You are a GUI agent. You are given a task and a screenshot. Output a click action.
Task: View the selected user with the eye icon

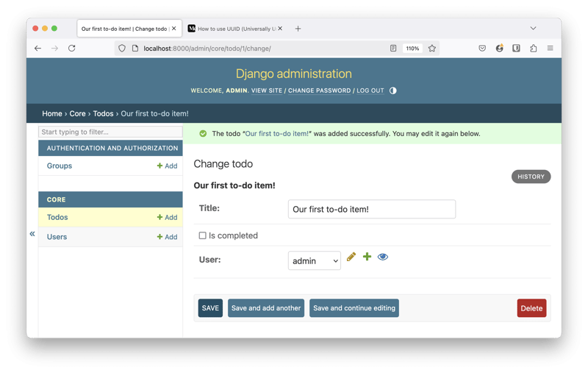383,257
